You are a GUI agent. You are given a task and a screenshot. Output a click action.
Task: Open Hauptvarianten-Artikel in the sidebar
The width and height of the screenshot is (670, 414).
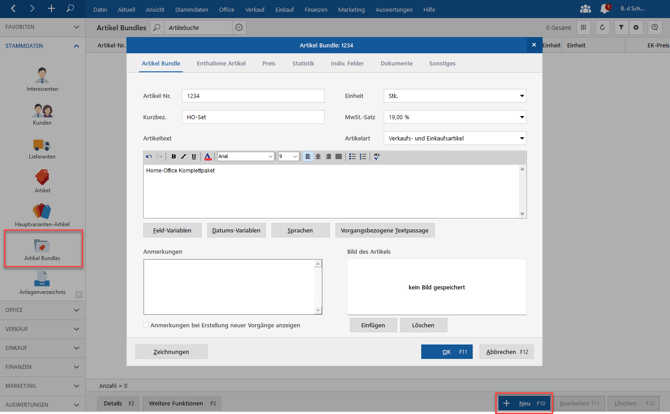(x=42, y=215)
